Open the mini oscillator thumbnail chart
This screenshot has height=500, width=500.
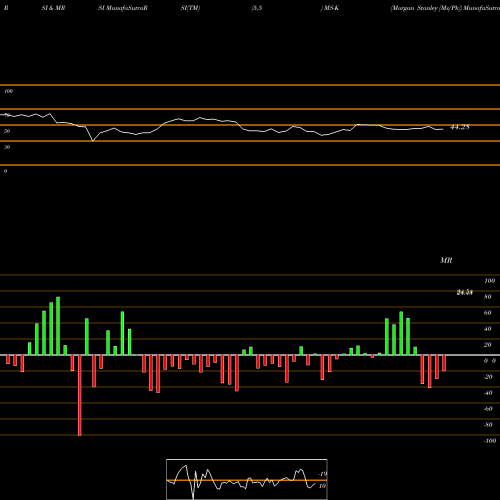(x=247, y=479)
